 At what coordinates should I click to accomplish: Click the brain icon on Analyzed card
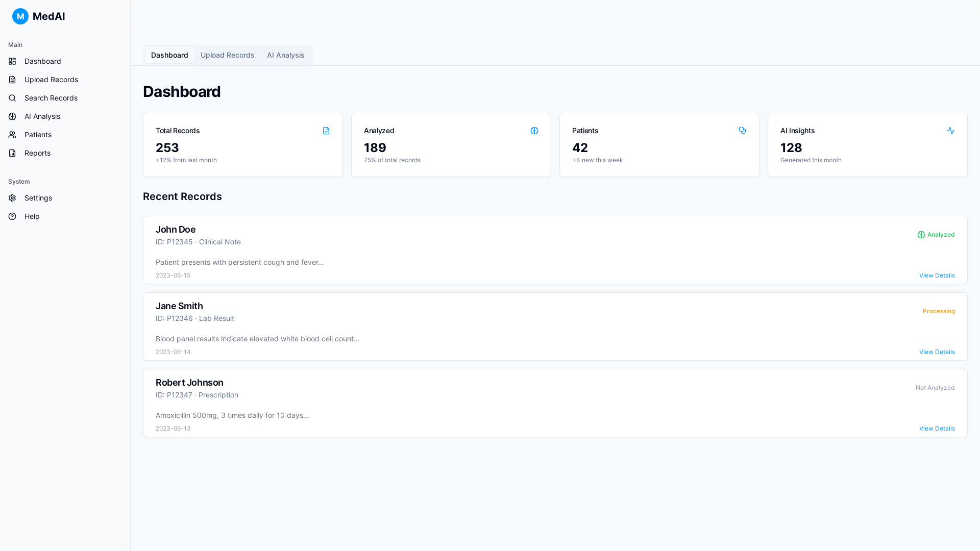coord(534,131)
